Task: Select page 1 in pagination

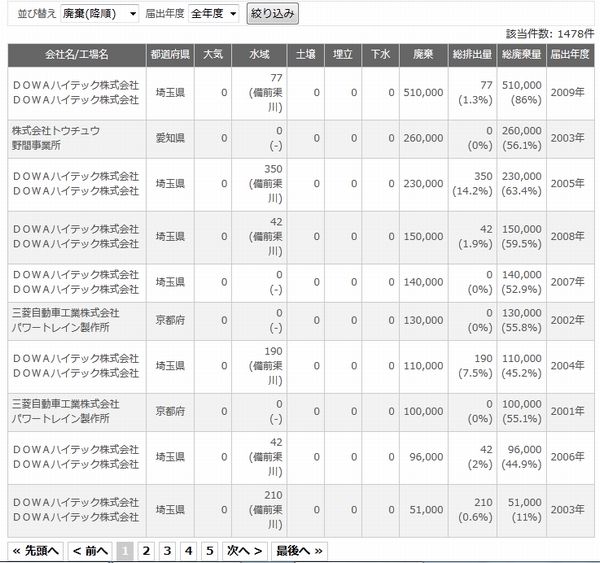Action: click(125, 551)
